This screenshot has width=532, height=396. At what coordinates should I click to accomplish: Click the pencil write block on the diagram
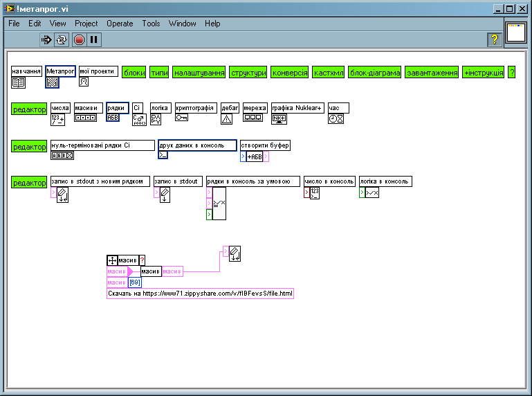pyautogui.click(x=235, y=253)
